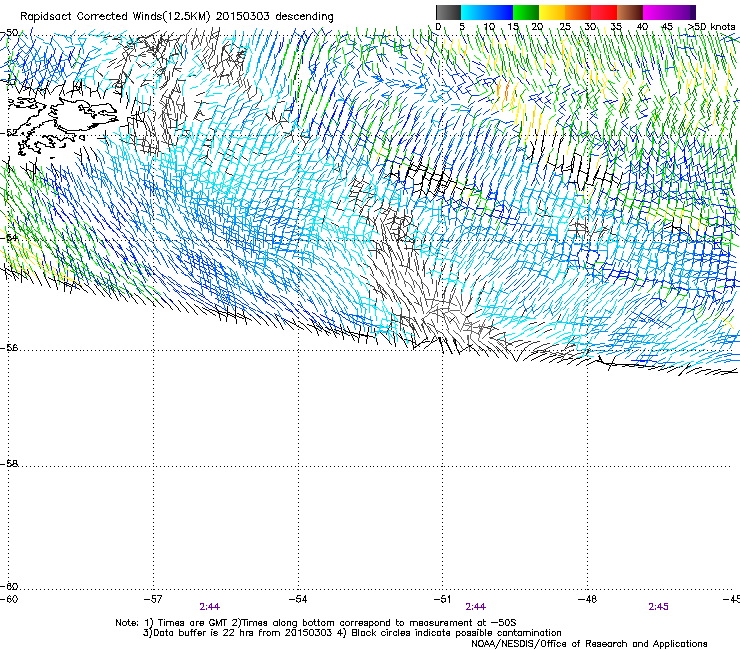
Task: Click the -50 latitude axis label
Action: click(x=9, y=33)
